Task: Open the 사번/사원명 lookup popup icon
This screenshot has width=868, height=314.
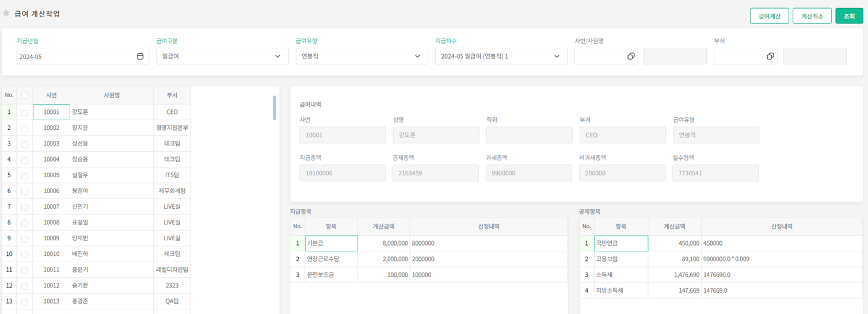Action: pos(631,56)
